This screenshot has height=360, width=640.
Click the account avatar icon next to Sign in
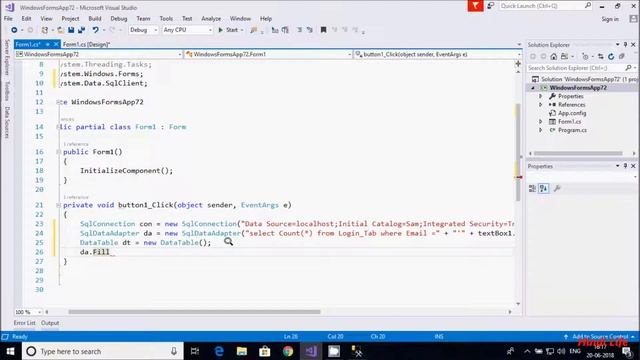pyautogui.click(x=633, y=19)
